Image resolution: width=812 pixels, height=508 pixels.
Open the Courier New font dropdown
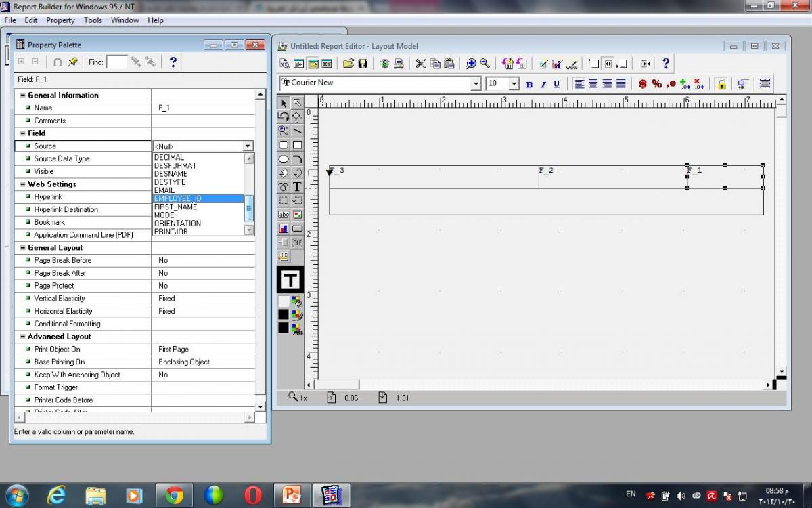(x=476, y=83)
